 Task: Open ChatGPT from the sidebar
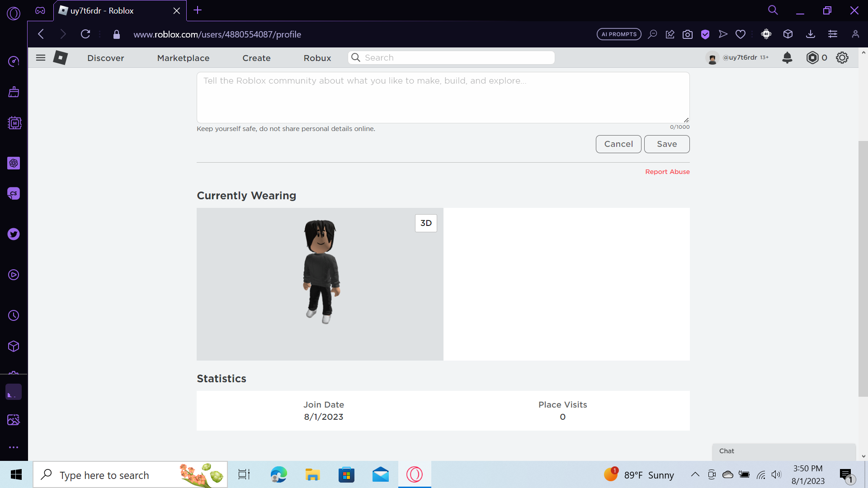pyautogui.click(x=14, y=164)
